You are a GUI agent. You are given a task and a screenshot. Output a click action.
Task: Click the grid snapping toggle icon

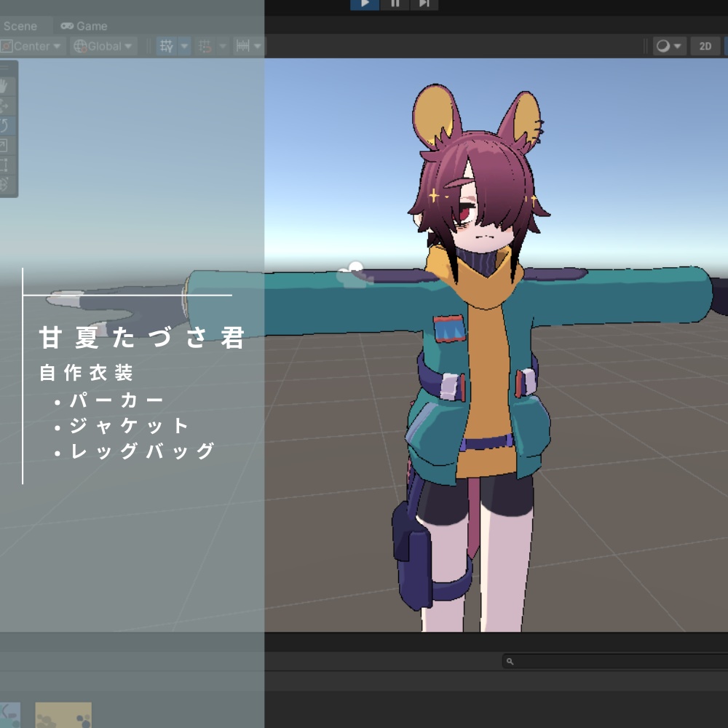tap(204, 46)
